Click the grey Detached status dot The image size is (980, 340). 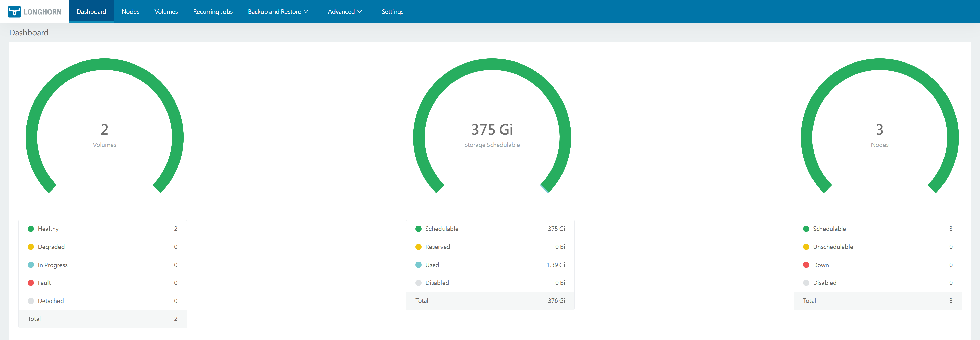(x=31, y=301)
